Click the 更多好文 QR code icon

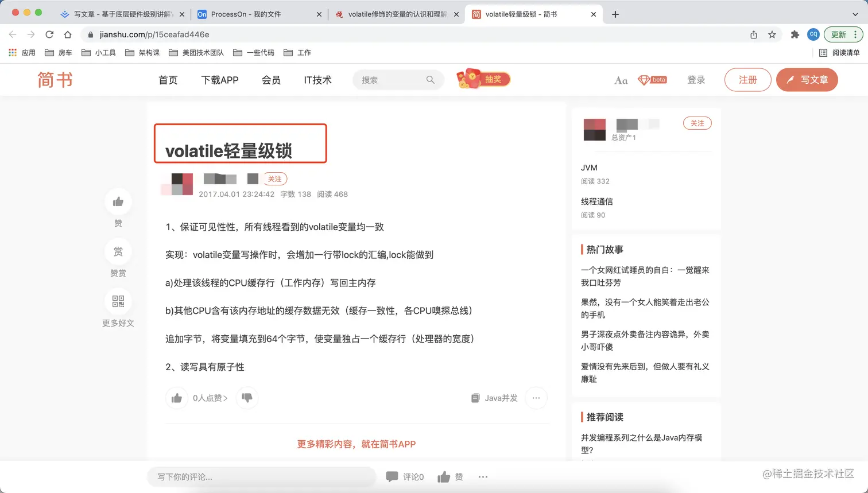pyautogui.click(x=118, y=301)
